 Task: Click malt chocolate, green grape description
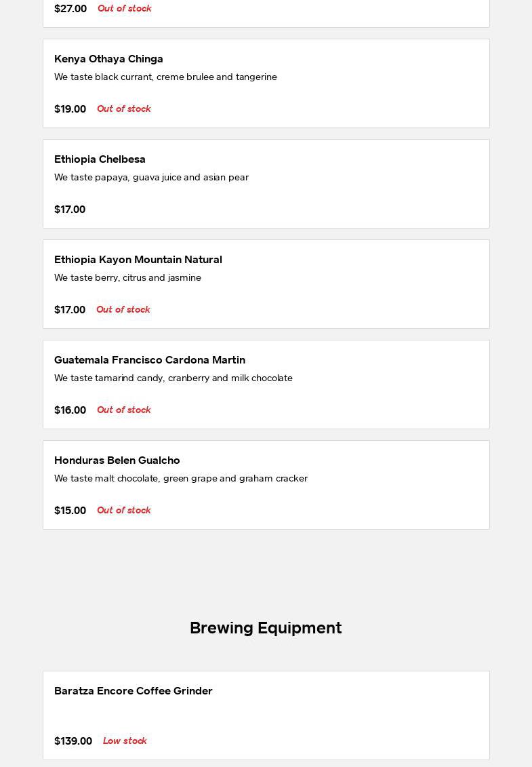pyautogui.click(x=181, y=478)
